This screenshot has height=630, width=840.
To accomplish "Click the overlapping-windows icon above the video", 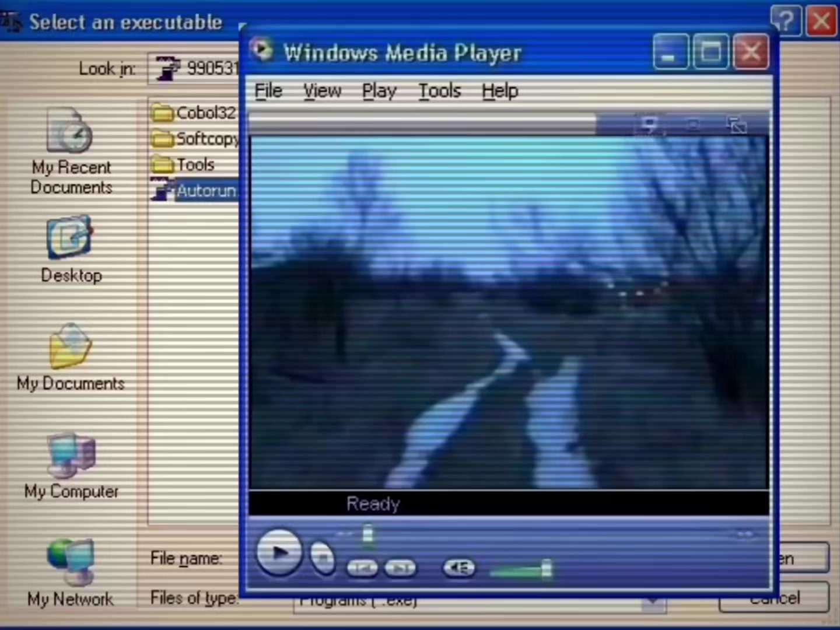I will [x=736, y=124].
